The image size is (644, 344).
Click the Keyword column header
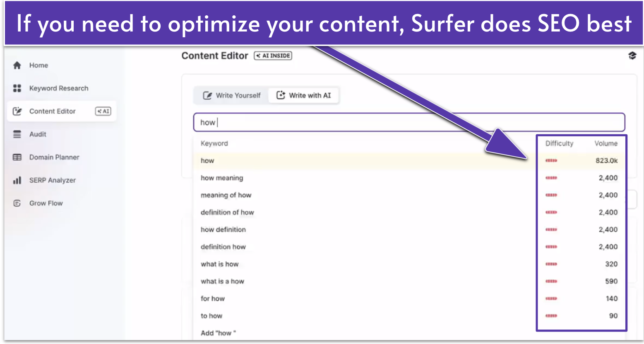pyautogui.click(x=214, y=143)
